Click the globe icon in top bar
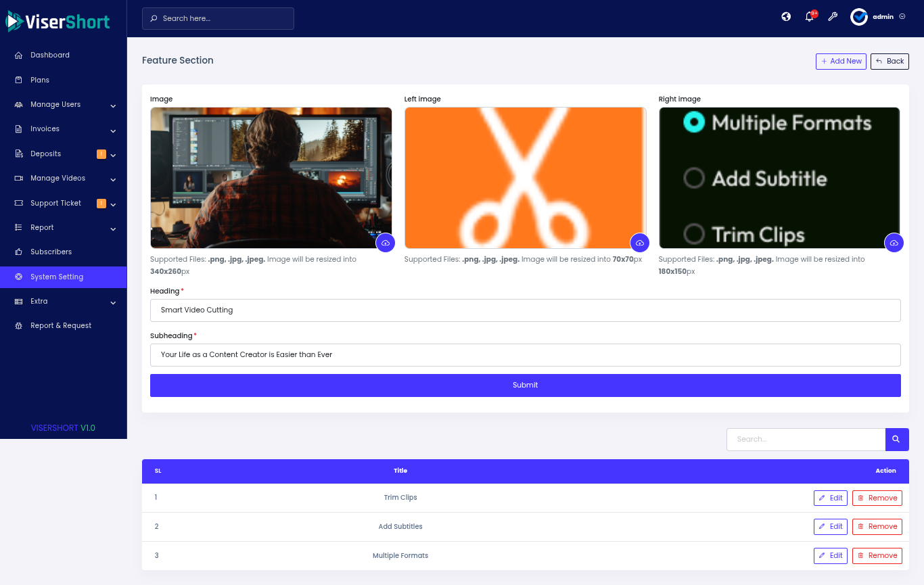 [786, 17]
